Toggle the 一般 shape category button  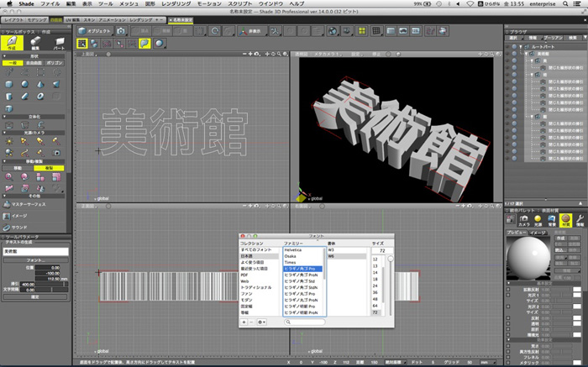(11, 62)
